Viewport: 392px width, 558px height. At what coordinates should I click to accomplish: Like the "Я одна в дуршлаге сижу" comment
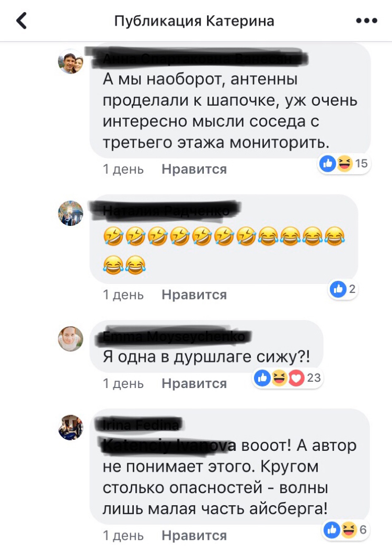(194, 383)
